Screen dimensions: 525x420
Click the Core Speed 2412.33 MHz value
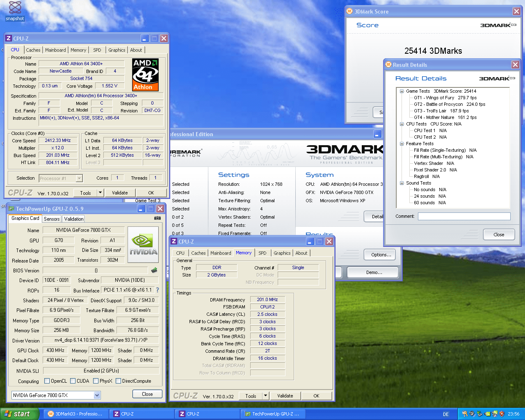coord(58,140)
